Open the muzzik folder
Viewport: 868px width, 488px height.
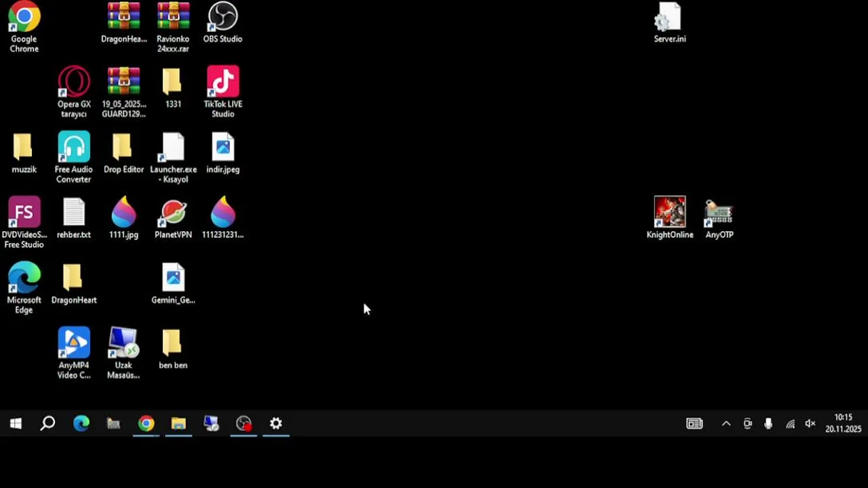click(x=24, y=153)
